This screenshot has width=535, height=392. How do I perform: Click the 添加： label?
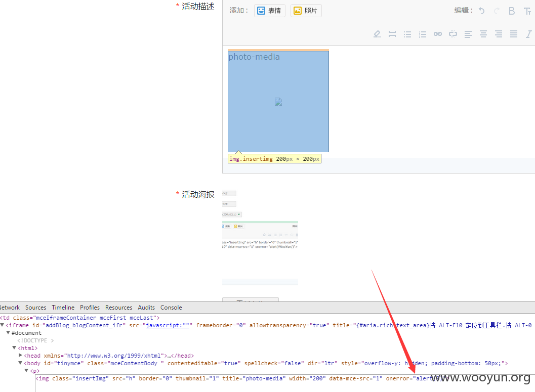click(x=239, y=11)
